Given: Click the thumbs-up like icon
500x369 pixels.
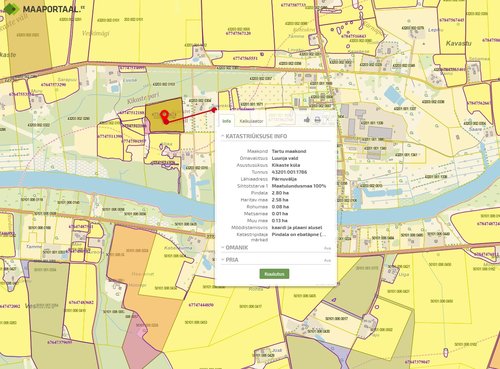Looking at the screenshot, I should click(307, 119).
